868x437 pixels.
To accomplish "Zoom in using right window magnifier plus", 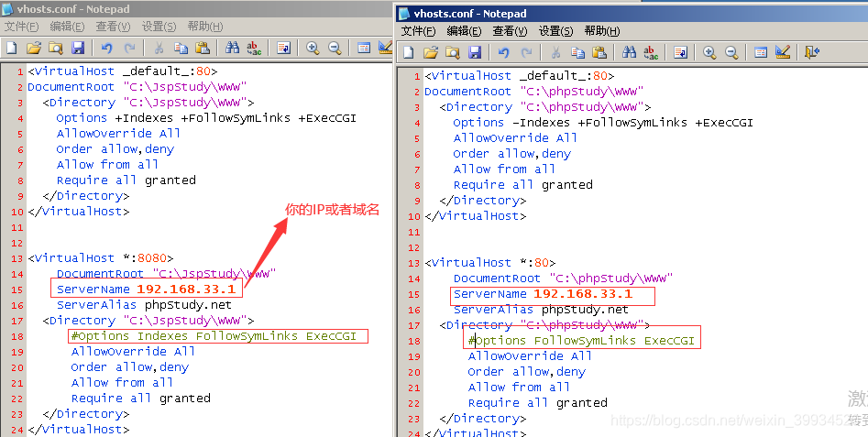I will click(709, 52).
